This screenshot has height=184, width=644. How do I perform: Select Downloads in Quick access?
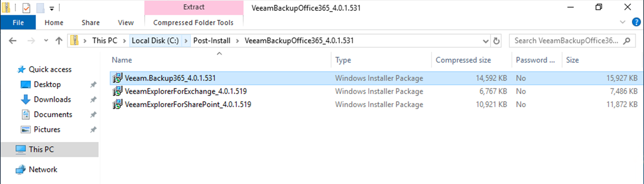pos(52,100)
